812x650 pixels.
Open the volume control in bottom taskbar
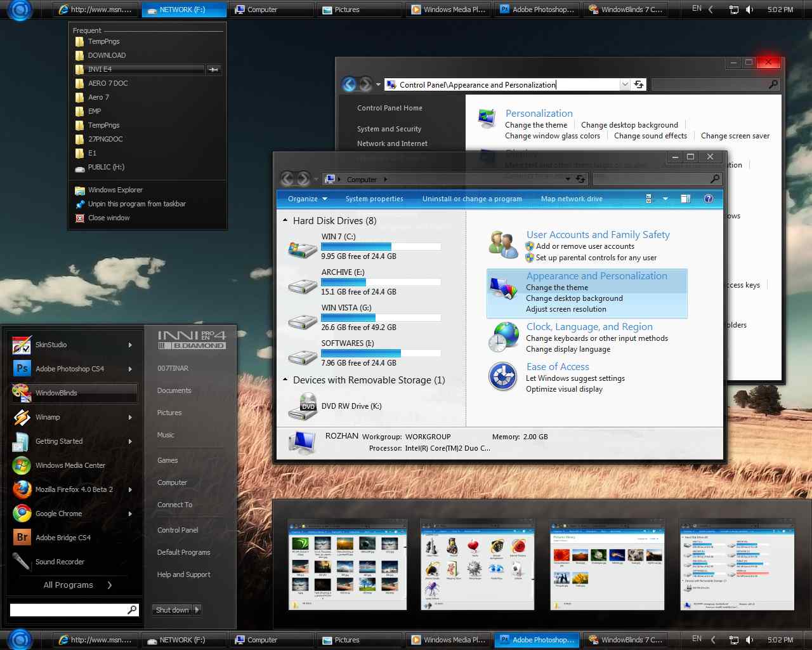(x=750, y=640)
